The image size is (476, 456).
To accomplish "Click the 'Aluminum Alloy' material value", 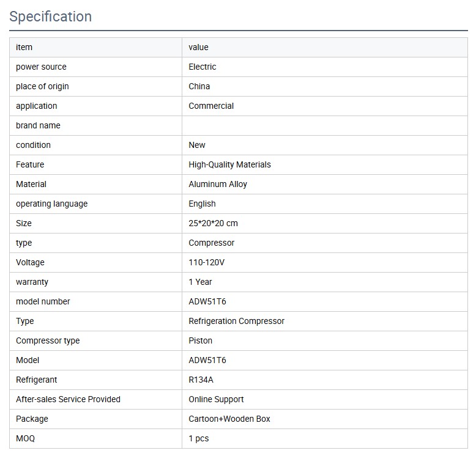I will pyautogui.click(x=218, y=184).
